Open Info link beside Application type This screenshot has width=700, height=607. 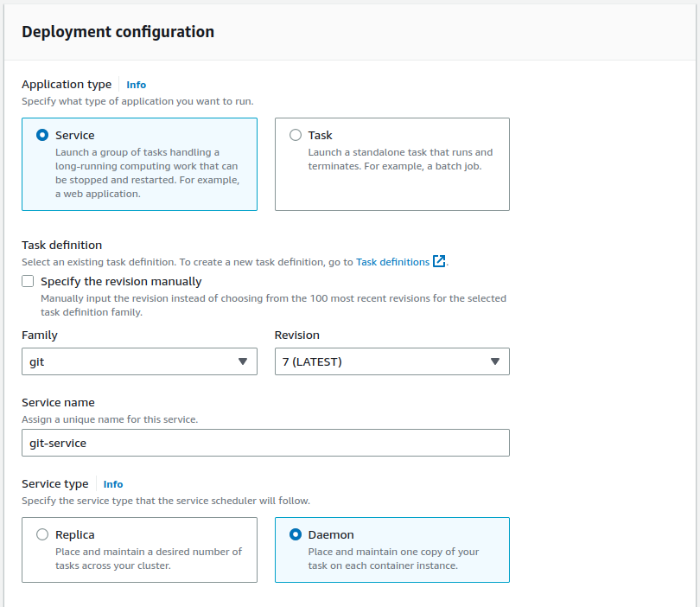click(136, 85)
